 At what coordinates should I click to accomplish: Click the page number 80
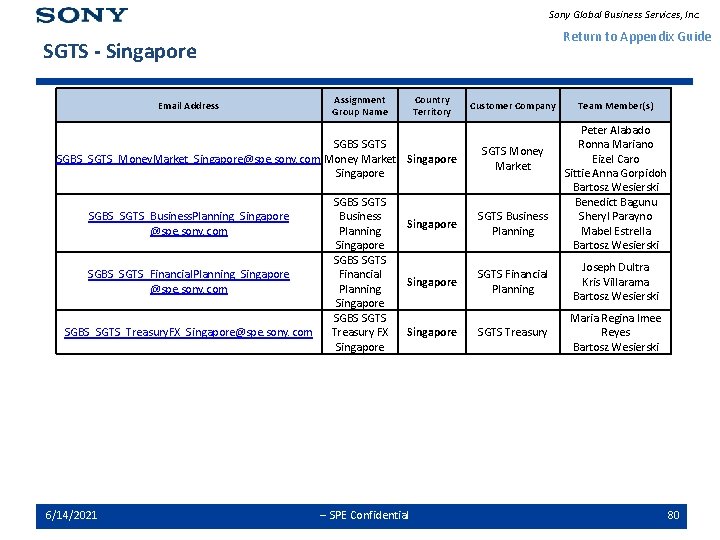[x=673, y=515]
